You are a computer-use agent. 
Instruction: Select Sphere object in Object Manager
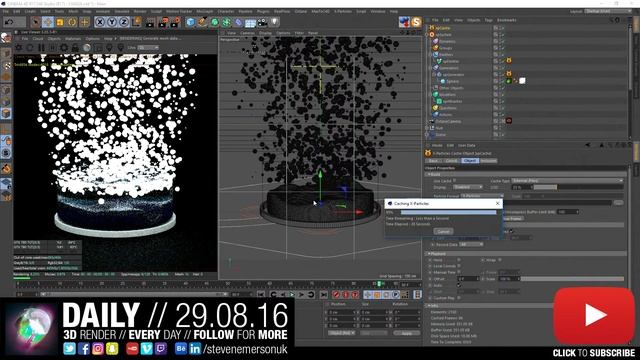pyautogui.click(x=452, y=81)
